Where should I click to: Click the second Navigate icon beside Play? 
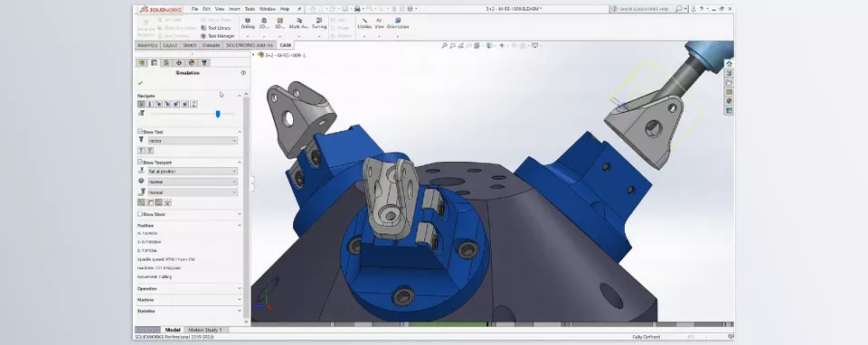pos(150,104)
